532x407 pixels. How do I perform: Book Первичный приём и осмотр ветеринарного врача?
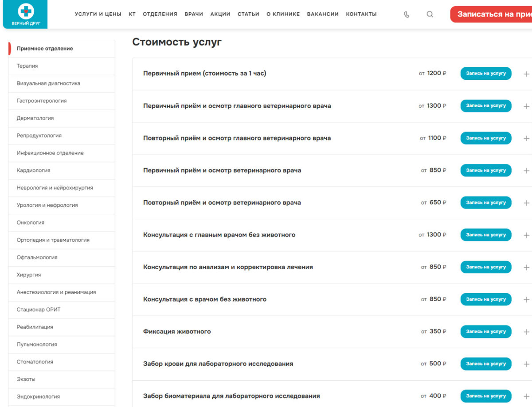(486, 171)
